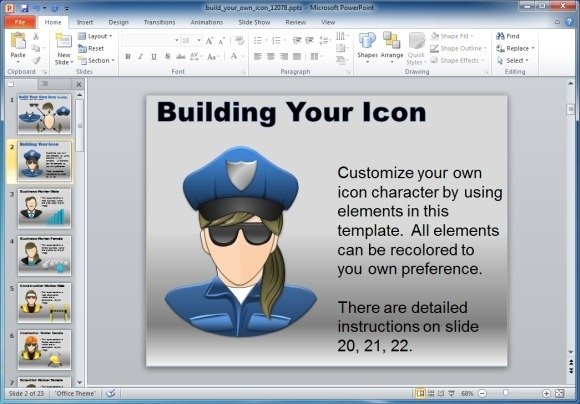Screen dimensions: 580x404
Task: Click the Paste clipboard icon
Action: (18, 41)
